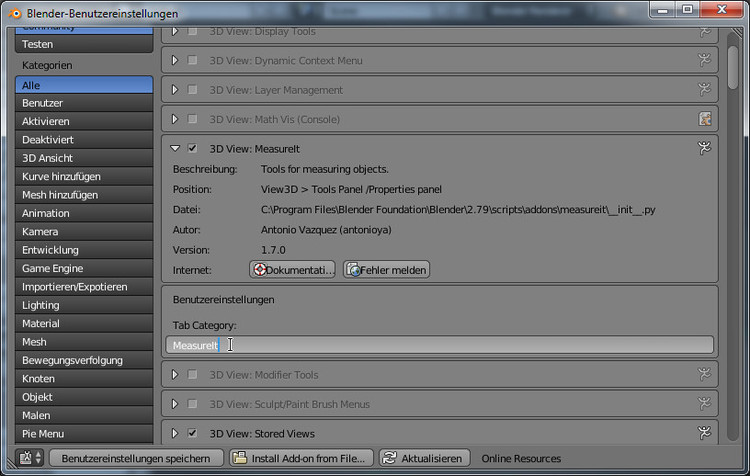Click the Aktualisieren button
The height and width of the screenshot is (476, 750).
[425, 458]
